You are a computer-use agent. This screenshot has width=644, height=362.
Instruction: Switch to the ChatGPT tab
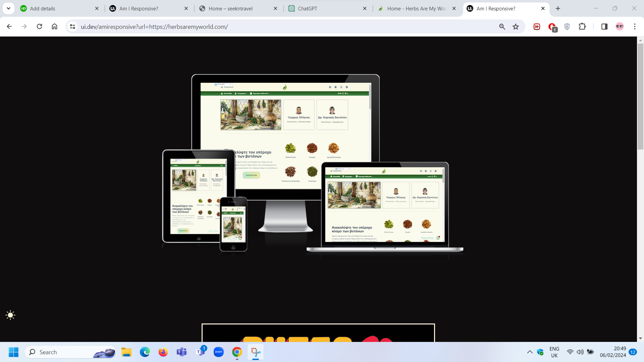click(327, 8)
